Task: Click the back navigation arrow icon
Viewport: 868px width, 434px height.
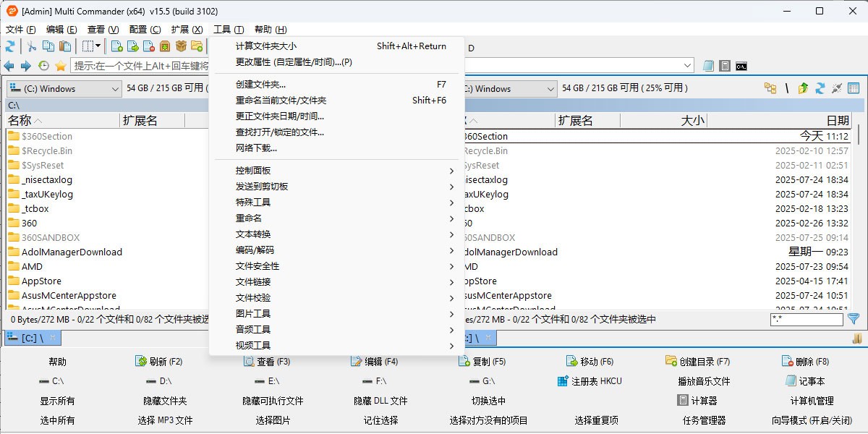Action: tap(9, 65)
